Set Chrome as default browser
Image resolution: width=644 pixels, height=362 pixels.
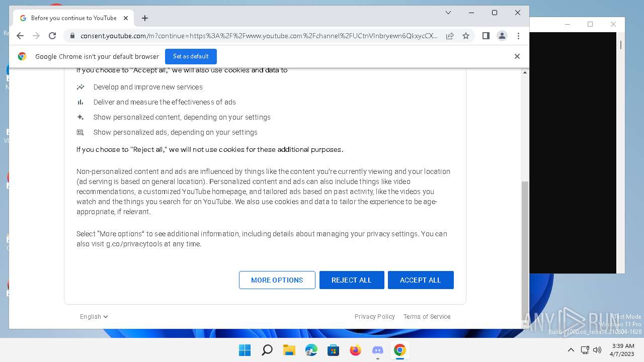pos(191,56)
